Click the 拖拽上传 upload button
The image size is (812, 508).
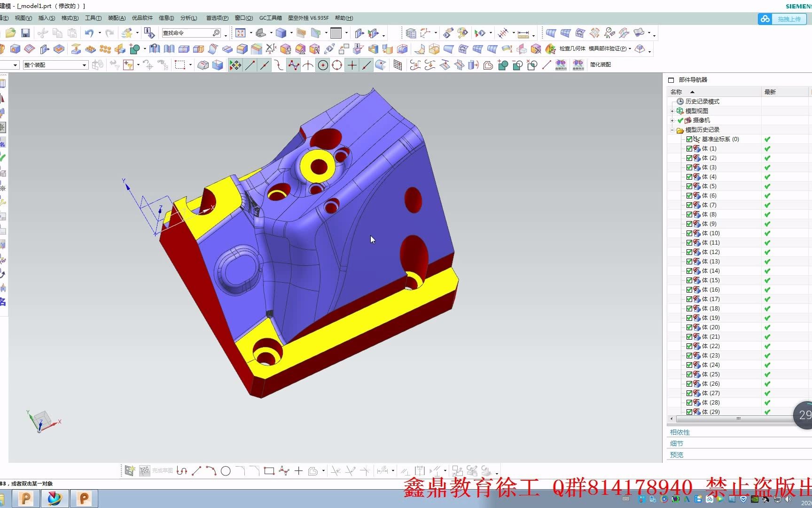782,19
